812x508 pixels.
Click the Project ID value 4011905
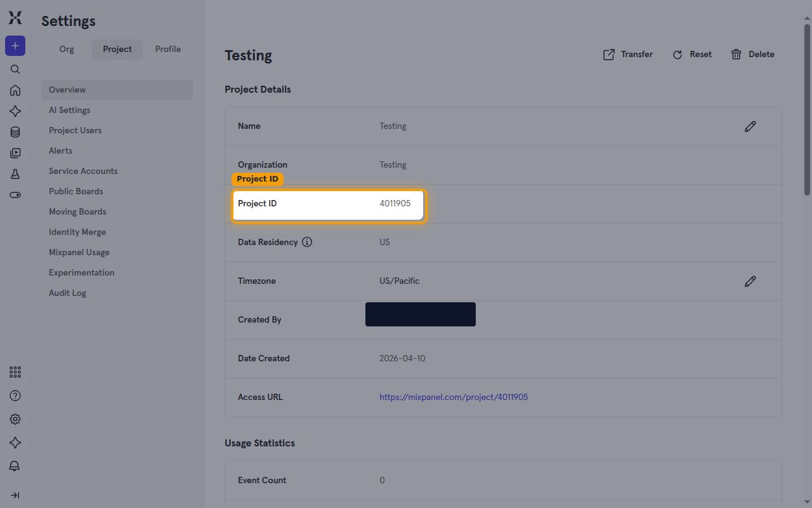395,204
